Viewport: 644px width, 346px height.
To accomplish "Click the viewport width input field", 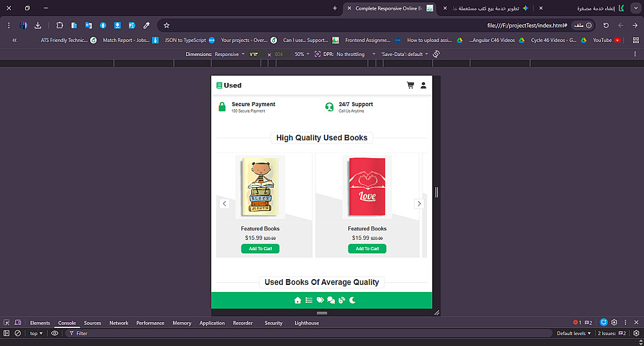I will tap(256, 54).
